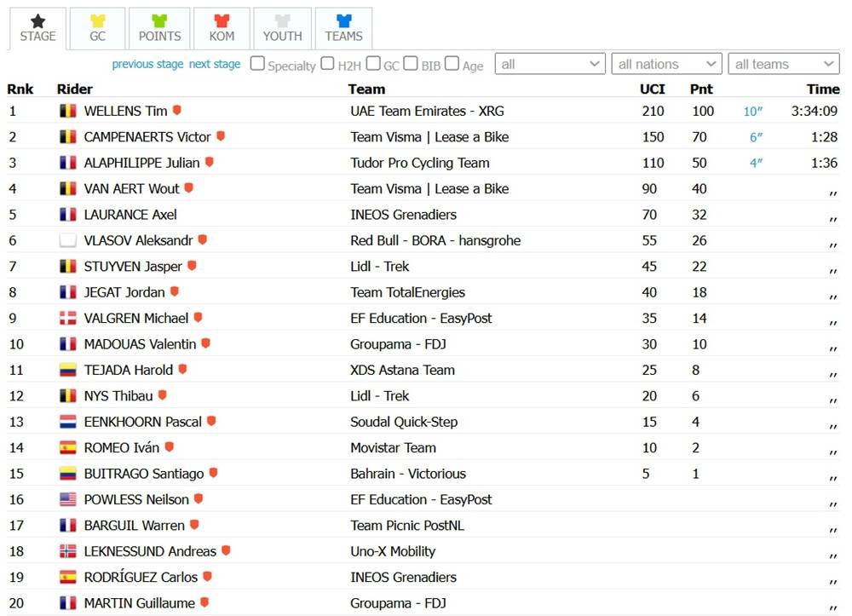The width and height of the screenshot is (852, 616).
Task: Open rider ALAPHILIPPE Julian's page
Action: tap(141, 163)
